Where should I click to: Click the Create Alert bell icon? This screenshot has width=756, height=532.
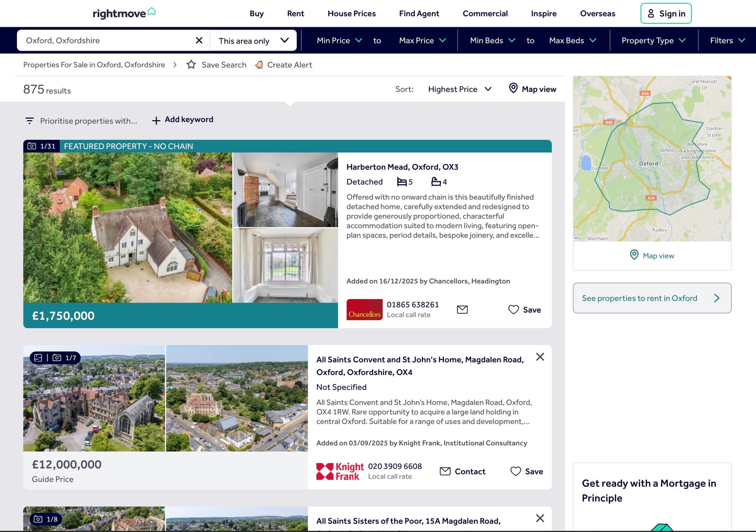pos(259,65)
